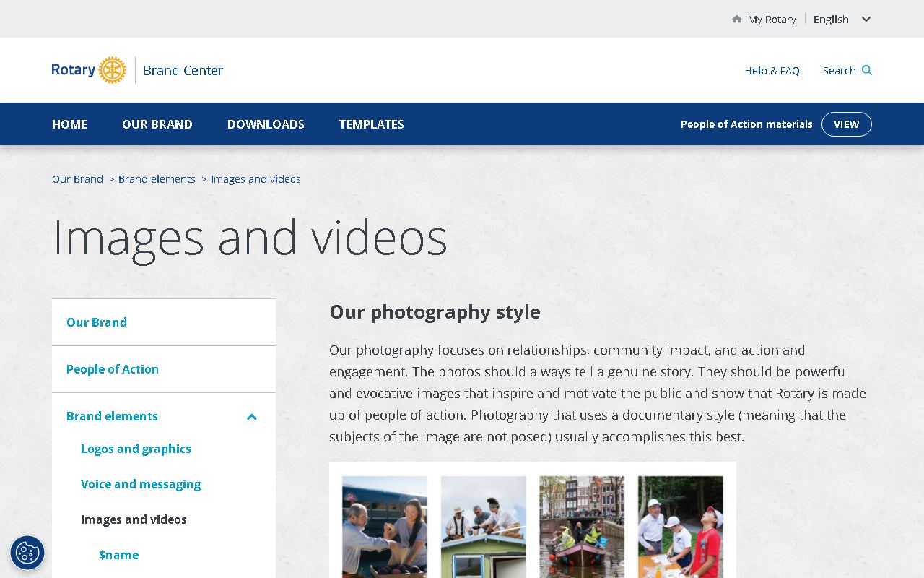924x578 pixels.
Task: Click Our Brand in the breadcrumb
Action: click(x=77, y=179)
